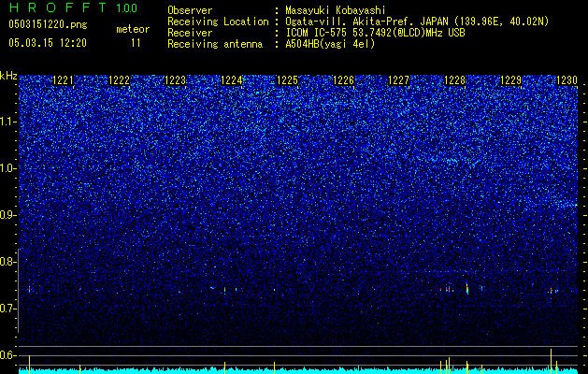Click the 0.8 kHz axis label

point(8,262)
